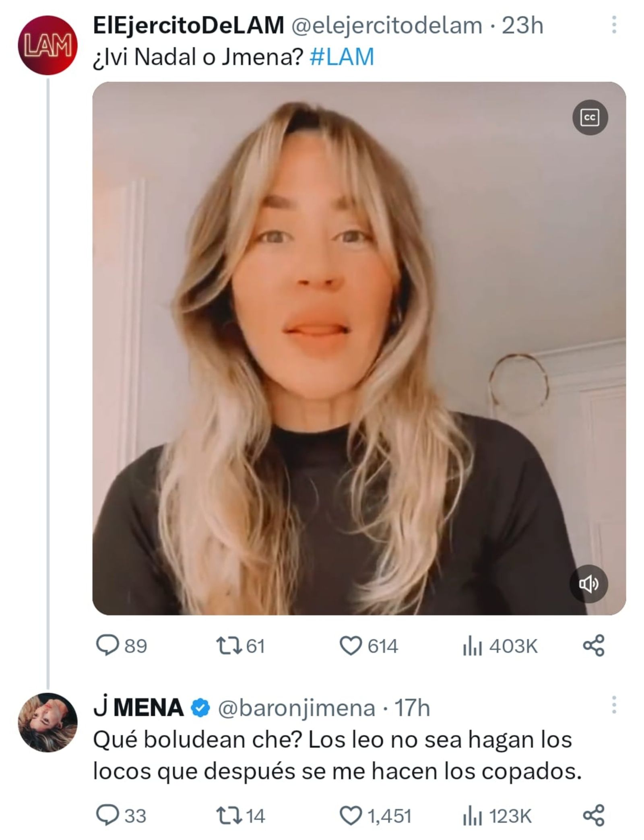Like the ElEjercitoDeLAM tweet
This screenshot has height=840, width=644.
(x=351, y=646)
